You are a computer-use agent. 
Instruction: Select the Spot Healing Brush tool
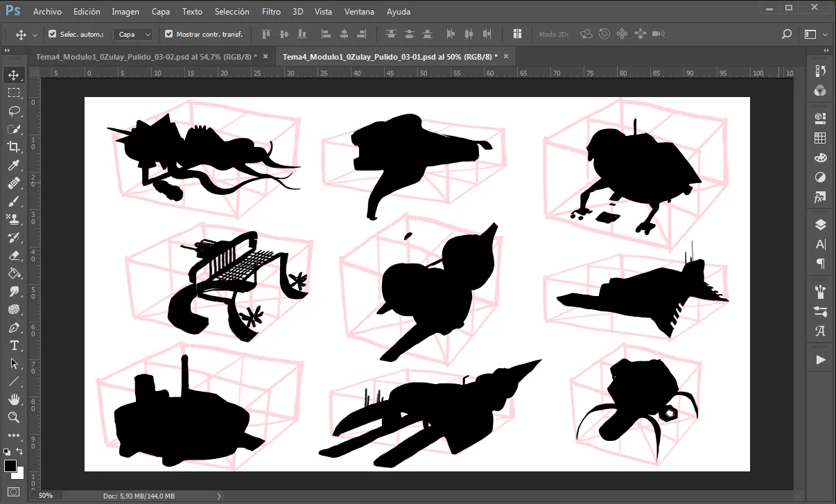pos(14,183)
